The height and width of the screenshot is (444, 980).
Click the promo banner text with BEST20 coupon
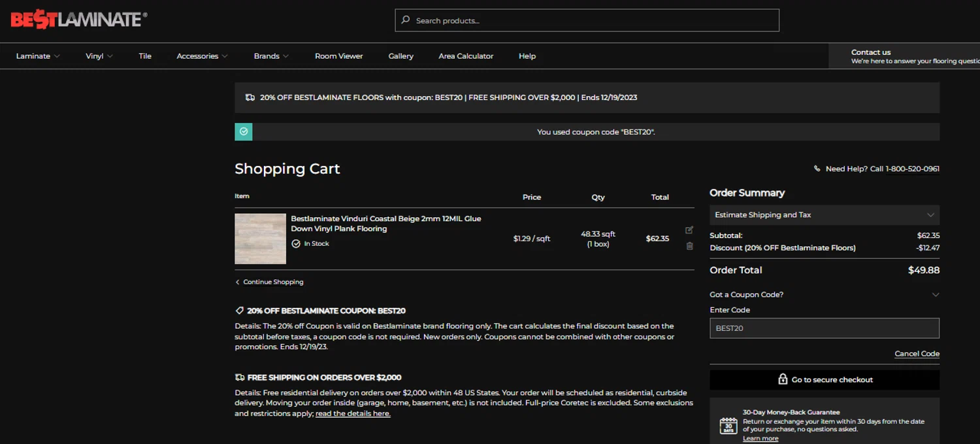click(448, 97)
